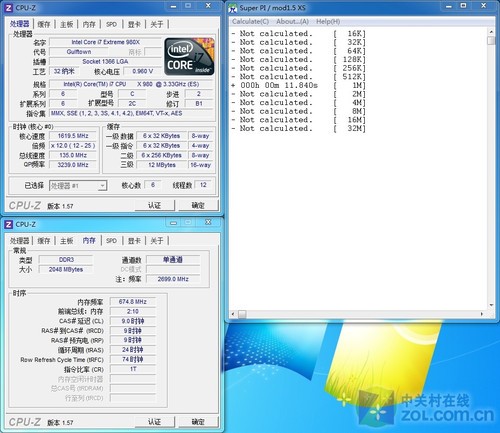Click the Super PI titlebar app icon
The image size is (500, 433).
[x=233, y=8]
